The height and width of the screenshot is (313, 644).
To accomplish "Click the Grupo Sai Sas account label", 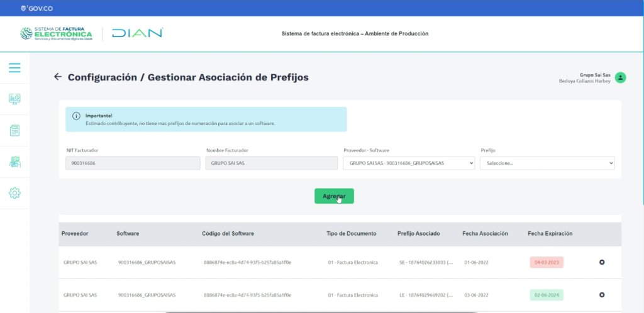I will [x=595, y=75].
